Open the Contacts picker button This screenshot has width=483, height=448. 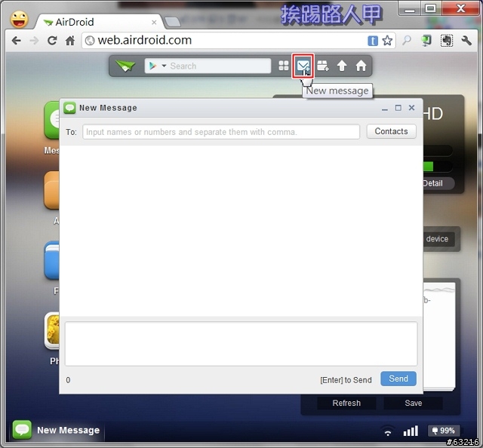pyautogui.click(x=391, y=131)
